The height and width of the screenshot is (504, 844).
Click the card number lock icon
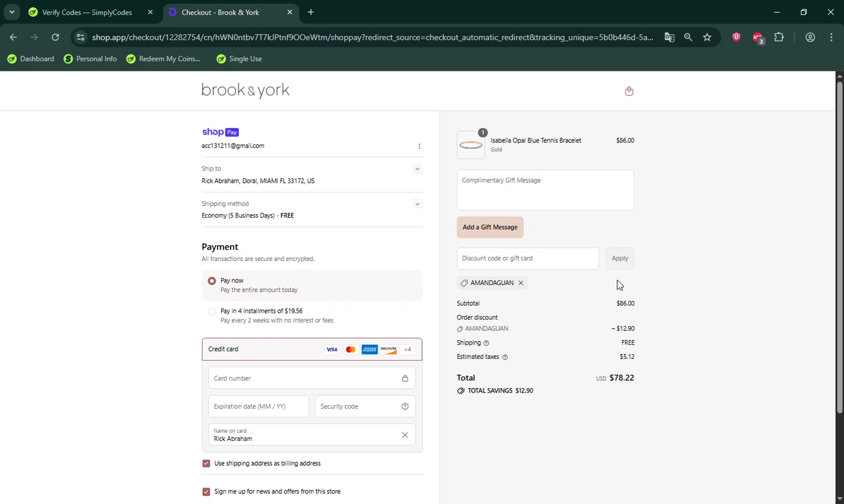point(405,379)
